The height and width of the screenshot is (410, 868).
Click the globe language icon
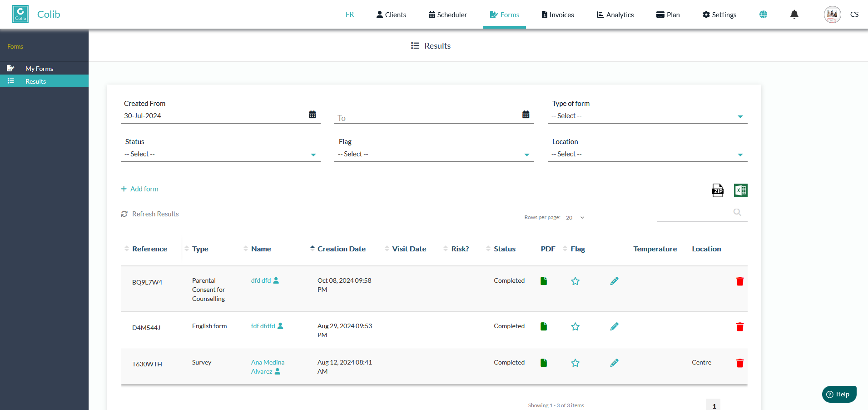pos(763,15)
